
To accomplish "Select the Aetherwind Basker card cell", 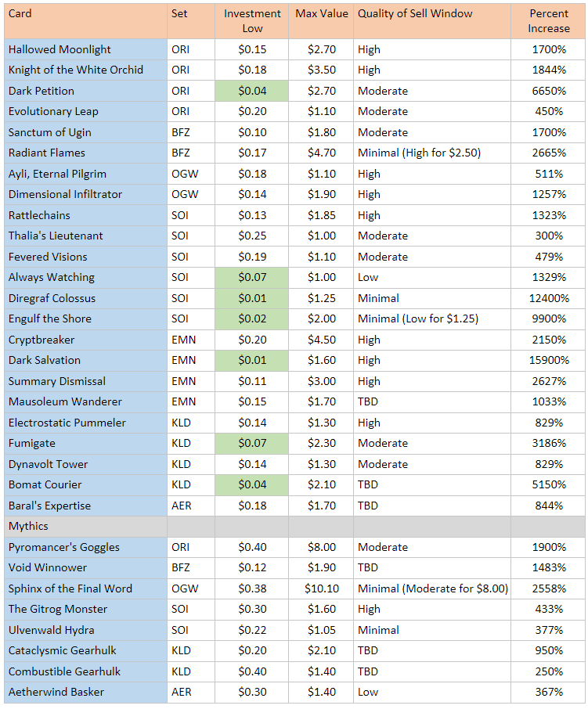I will tap(85, 692).
